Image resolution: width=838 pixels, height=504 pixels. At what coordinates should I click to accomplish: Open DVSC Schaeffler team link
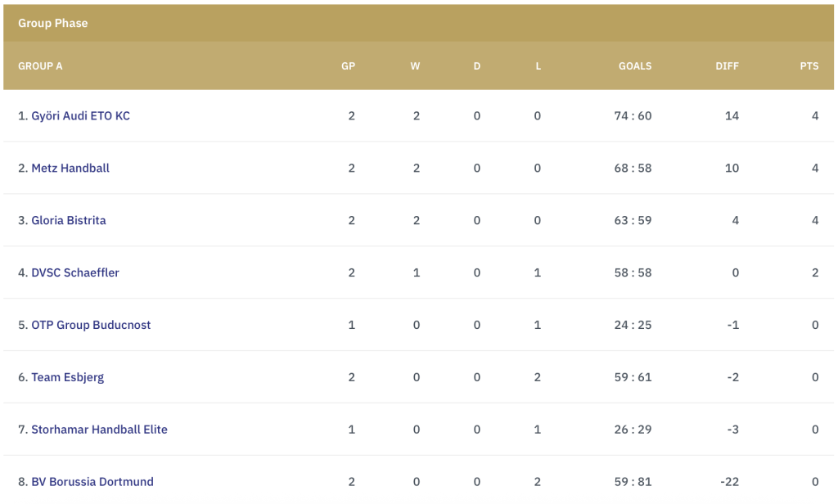pyautogui.click(x=74, y=272)
